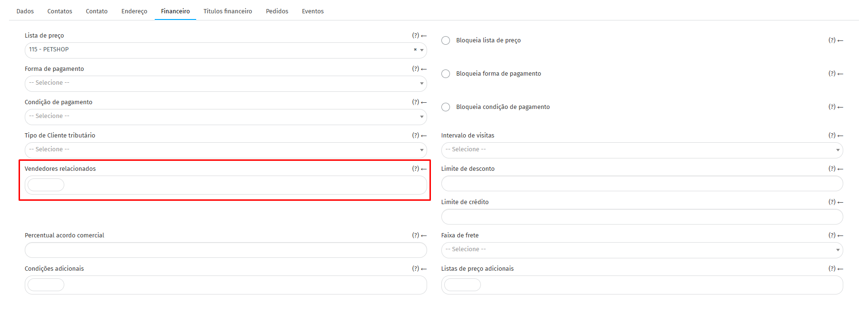Switch to the Pedidos tab
The width and height of the screenshot is (868, 314).
point(277,11)
